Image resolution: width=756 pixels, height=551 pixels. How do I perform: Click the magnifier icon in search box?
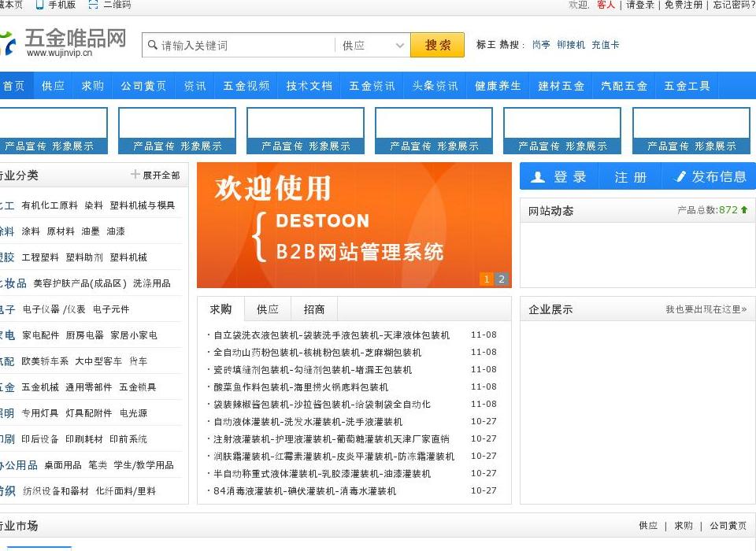[x=152, y=46]
